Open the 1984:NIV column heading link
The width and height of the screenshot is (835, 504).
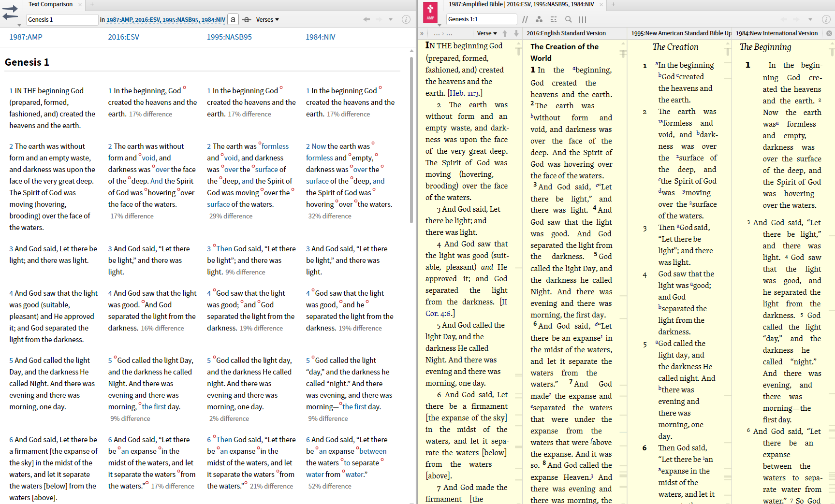[320, 37]
